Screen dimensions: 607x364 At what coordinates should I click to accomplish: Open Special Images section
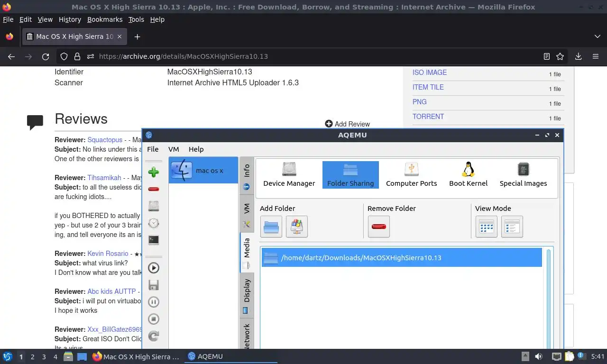tap(523, 174)
